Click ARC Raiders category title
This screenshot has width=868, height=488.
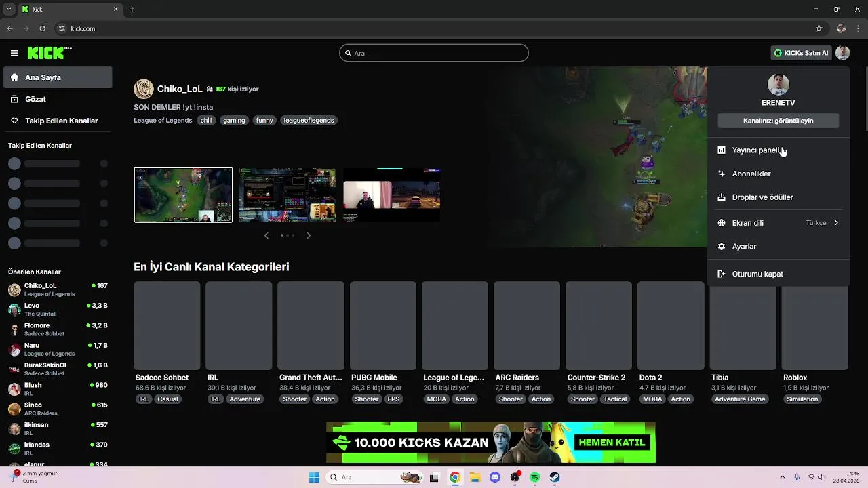click(517, 378)
